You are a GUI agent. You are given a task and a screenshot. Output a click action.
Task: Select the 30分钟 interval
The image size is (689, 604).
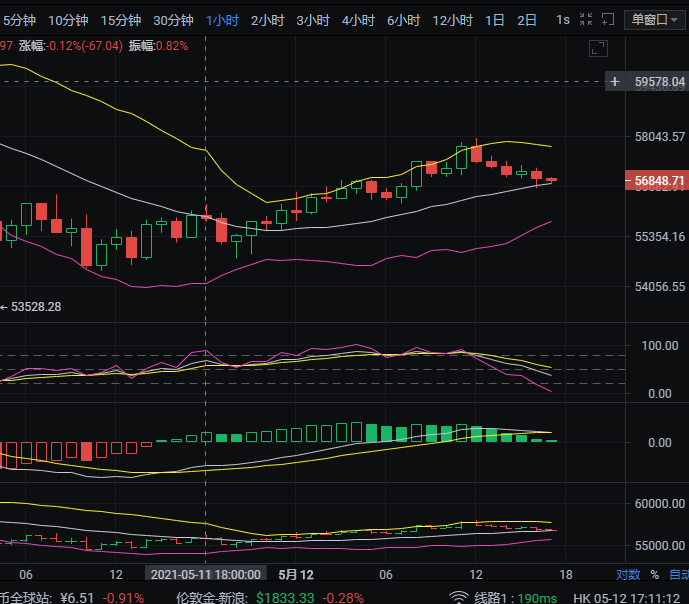click(173, 20)
